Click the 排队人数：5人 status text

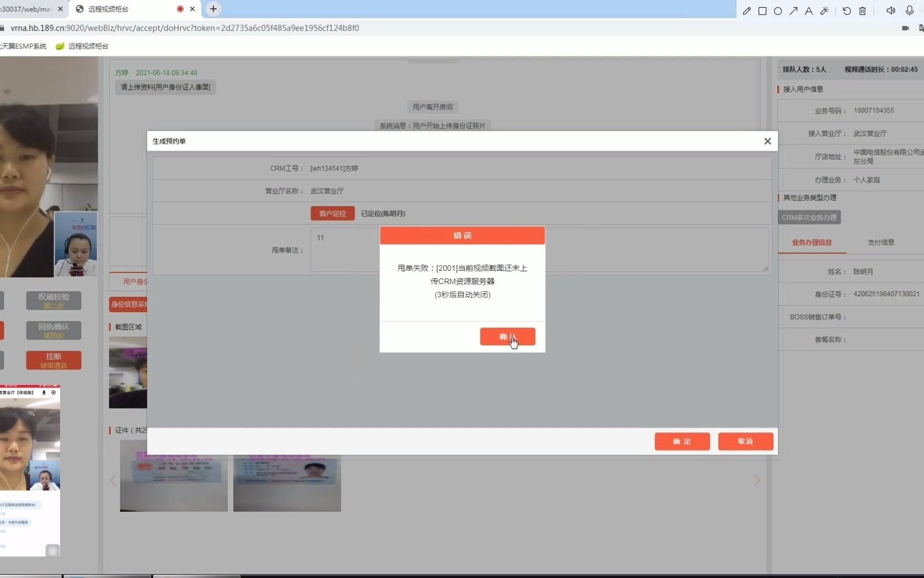click(x=804, y=69)
